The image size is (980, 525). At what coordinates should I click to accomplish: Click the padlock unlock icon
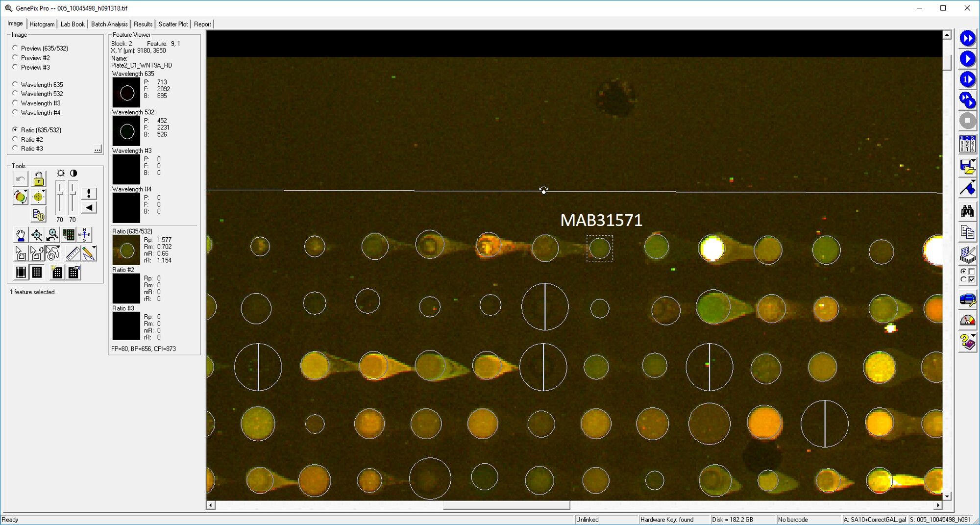pos(38,179)
